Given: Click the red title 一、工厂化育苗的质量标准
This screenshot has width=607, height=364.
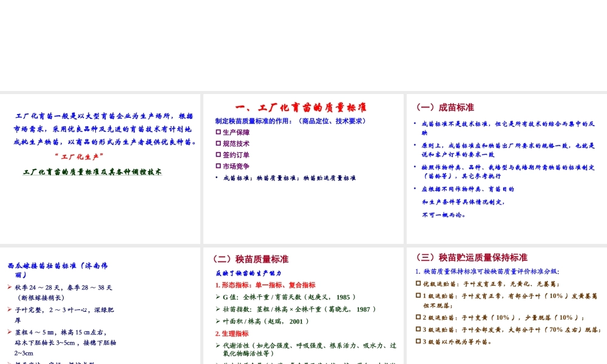Looking at the screenshot, I should pyautogui.click(x=301, y=107).
